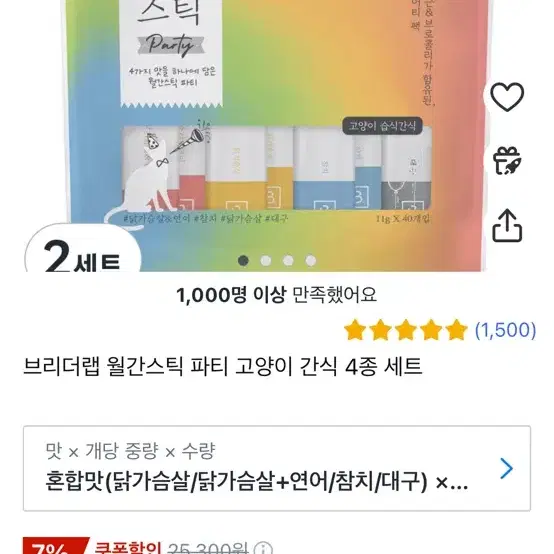Screen dimensions: 554x554
Task: Tap the 7% discount badge
Action: tap(56, 546)
